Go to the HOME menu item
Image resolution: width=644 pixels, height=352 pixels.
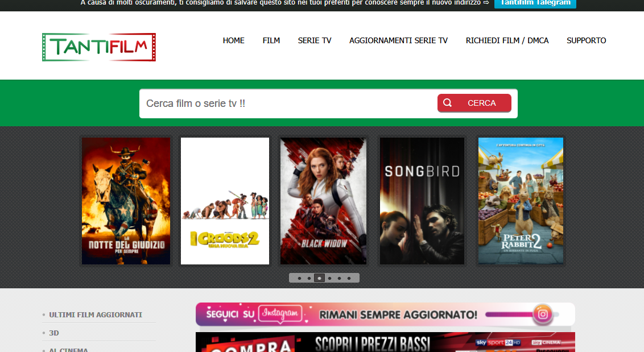[233, 41]
